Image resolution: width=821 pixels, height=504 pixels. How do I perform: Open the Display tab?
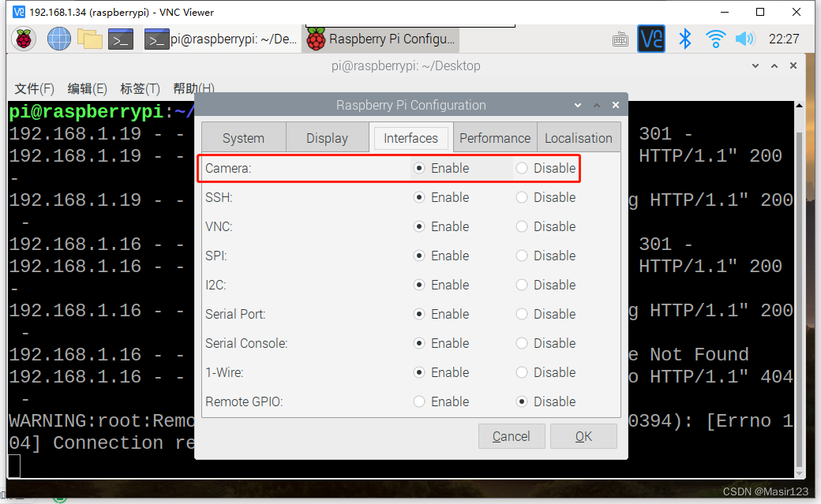pos(328,138)
